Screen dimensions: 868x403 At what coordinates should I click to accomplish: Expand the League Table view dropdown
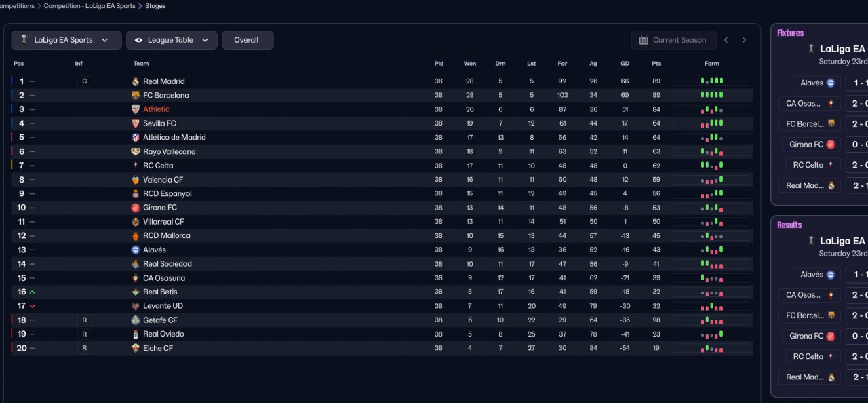pyautogui.click(x=172, y=40)
